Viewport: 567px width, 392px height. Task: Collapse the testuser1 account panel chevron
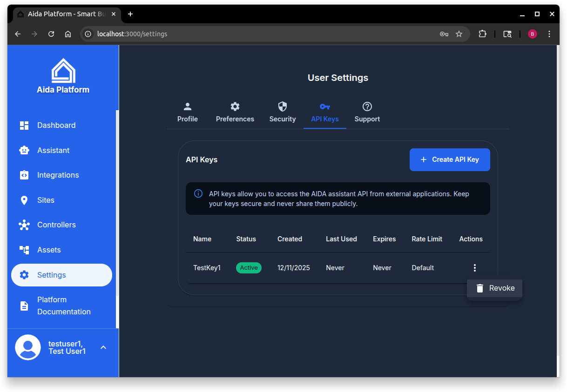pyautogui.click(x=103, y=347)
